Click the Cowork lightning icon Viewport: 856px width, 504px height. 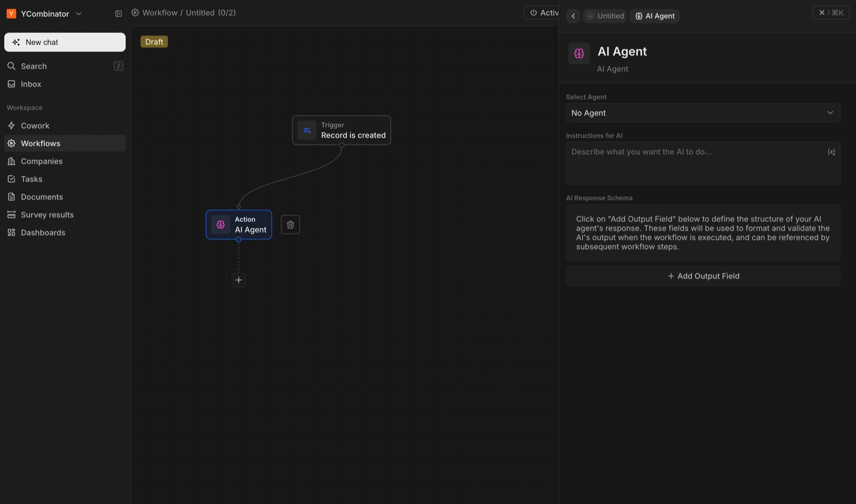[11, 126]
